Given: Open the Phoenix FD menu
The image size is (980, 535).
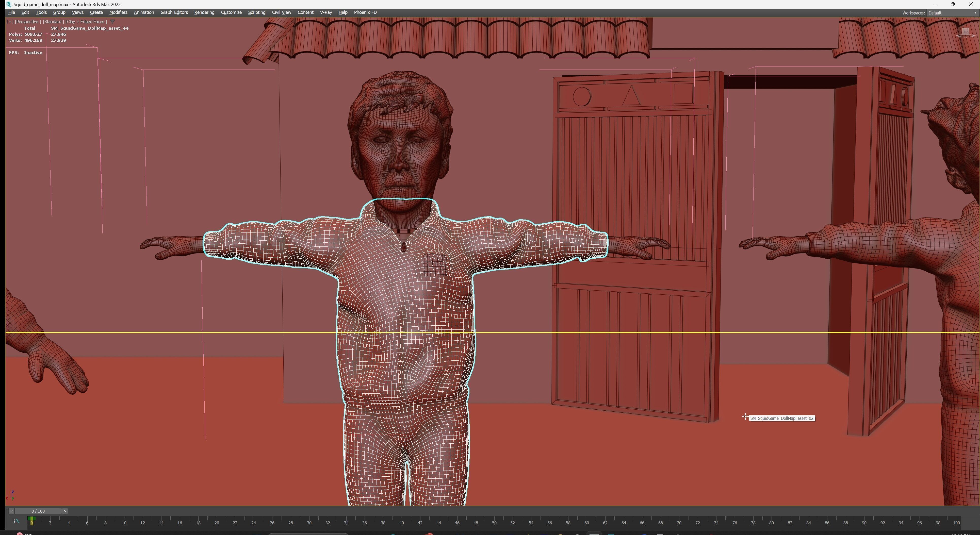Looking at the screenshot, I should [x=365, y=12].
